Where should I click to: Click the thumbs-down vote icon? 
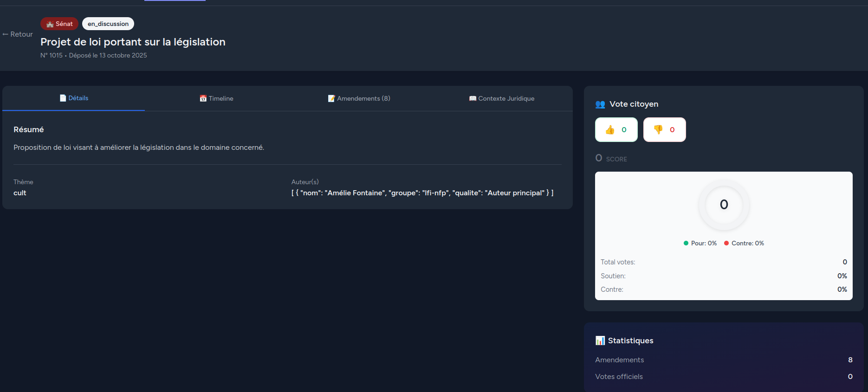pos(658,130)
